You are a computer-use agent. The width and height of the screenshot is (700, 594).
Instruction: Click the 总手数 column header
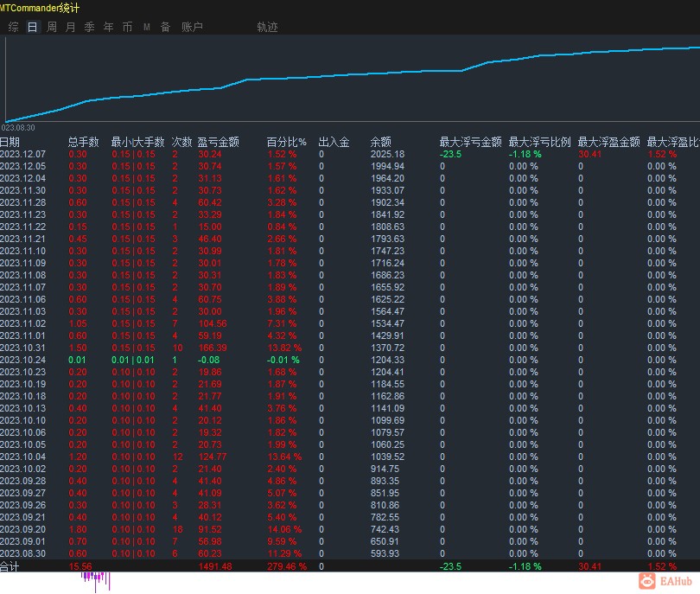pyautogui.click(x=84, y=142)
